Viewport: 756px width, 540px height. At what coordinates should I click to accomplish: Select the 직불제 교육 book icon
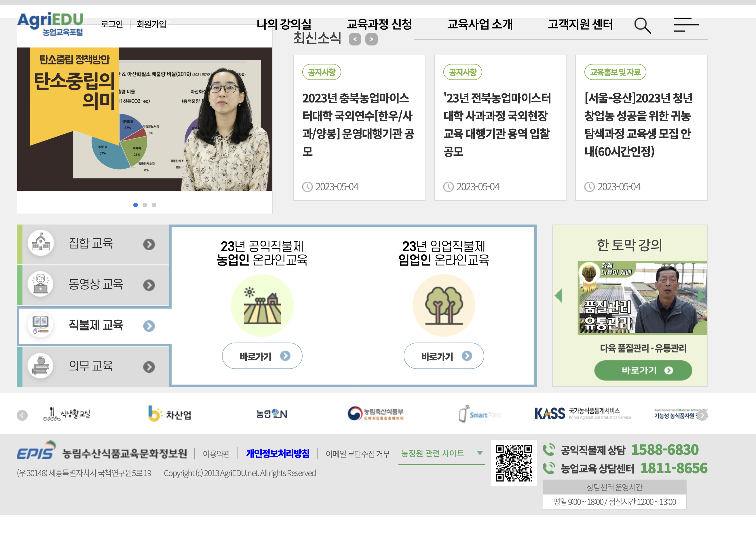click(40, 325)
